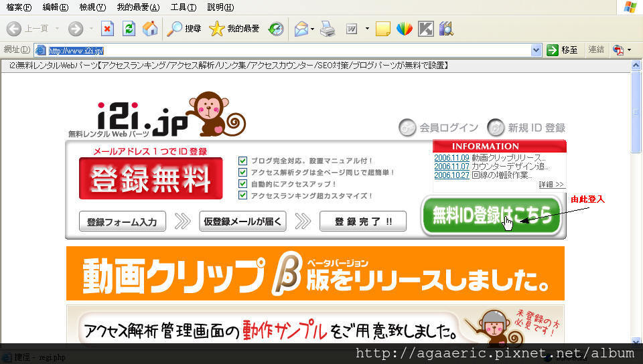Click into the address bar URL field
643x364 pixels.
[x=287, y=50]
